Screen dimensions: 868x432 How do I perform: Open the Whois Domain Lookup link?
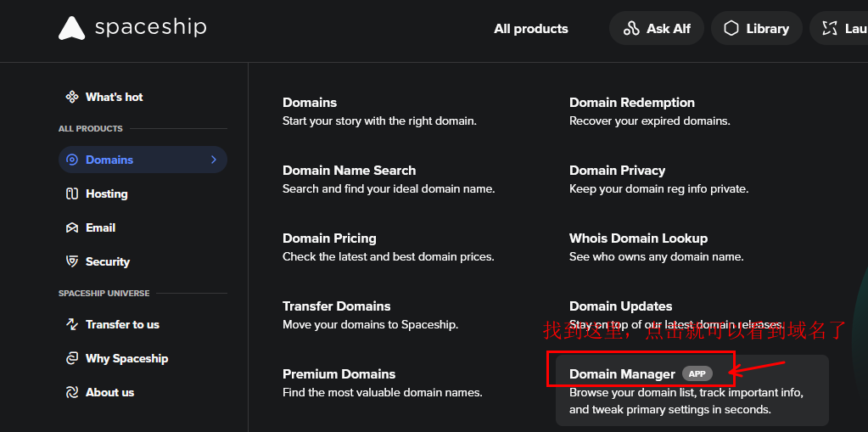click(x=638, y=238)
